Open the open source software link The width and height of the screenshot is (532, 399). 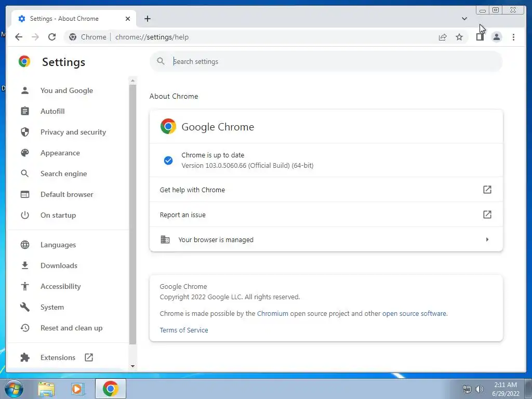click(414, 313)
